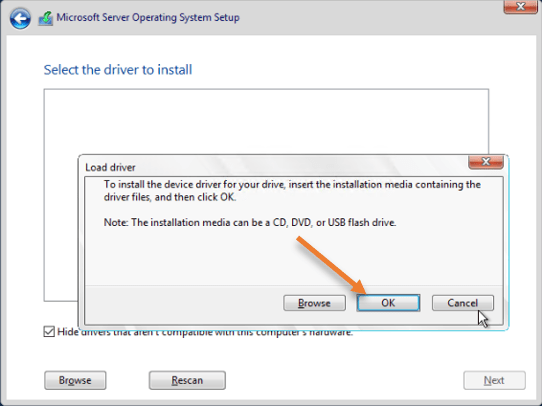
Task: Rescan for drivers
Action: tap(187, 380)
